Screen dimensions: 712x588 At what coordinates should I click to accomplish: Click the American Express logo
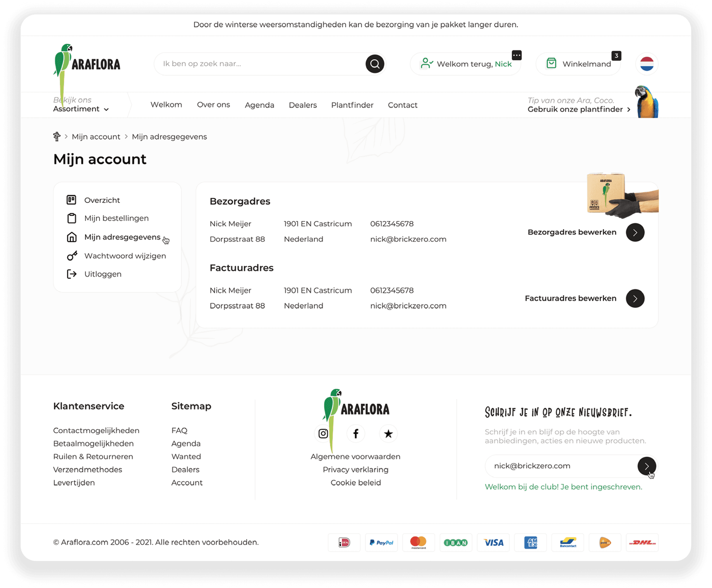[x=530, y=543]
